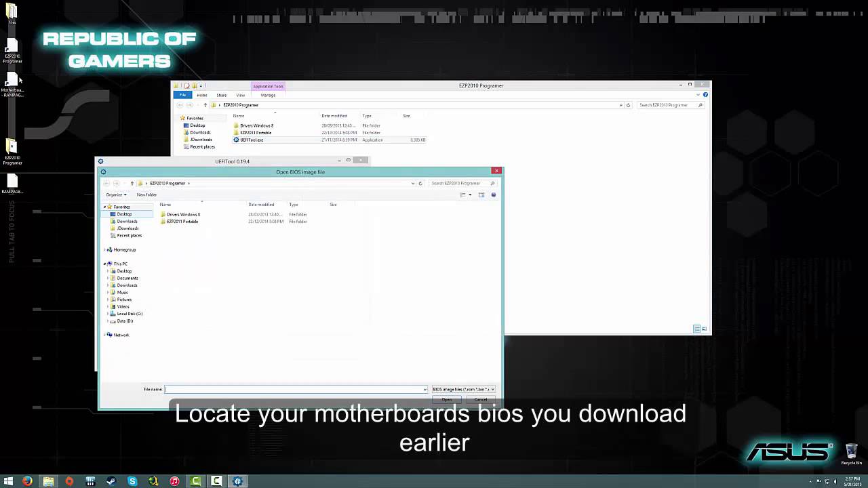Open File Explorer from the taskbar
This screenshot has width=868, height=488.
(49, 481)
